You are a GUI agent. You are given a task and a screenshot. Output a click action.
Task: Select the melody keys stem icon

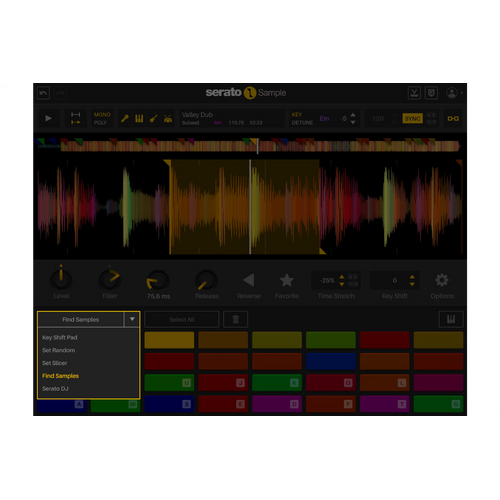coord(139,118)
